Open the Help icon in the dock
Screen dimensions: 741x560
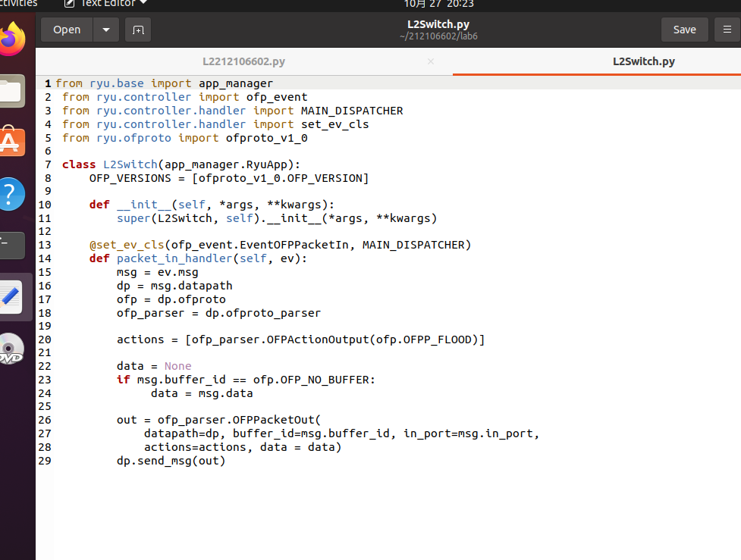[x=11, y=193]
